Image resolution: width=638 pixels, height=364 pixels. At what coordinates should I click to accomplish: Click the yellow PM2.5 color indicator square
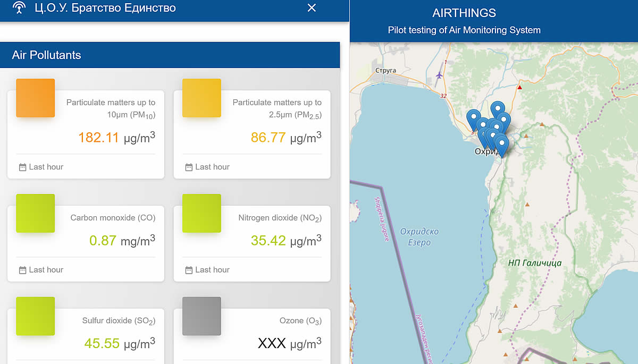click(202, 98)
